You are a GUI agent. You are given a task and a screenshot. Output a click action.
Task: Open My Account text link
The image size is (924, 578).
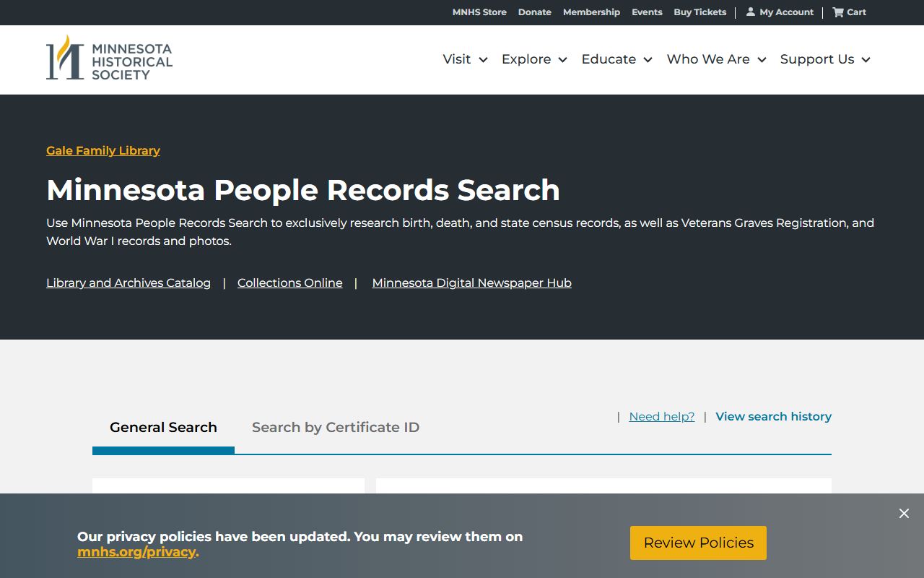[786, 12]
